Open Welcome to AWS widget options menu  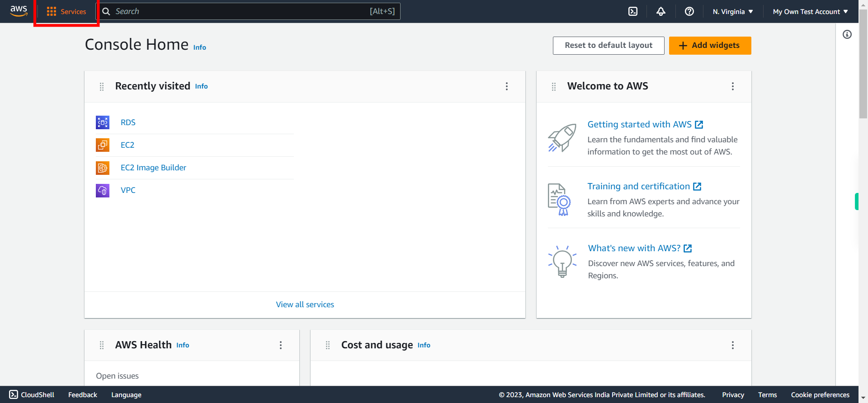[x=733, y=86]
